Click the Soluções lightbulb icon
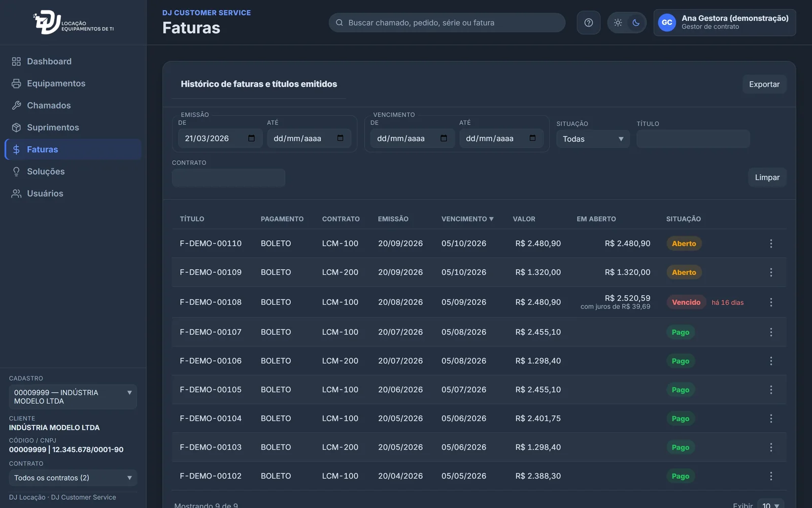 16,172
